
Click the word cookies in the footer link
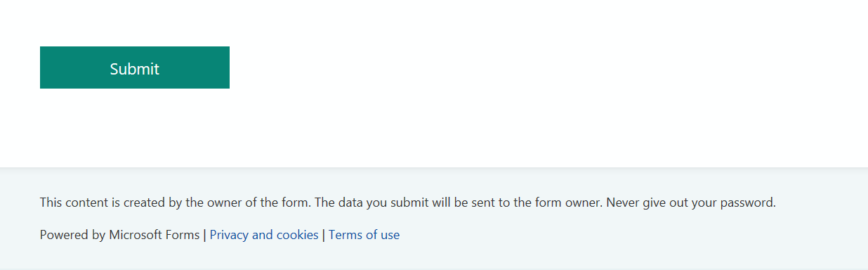tap(296, 235)
